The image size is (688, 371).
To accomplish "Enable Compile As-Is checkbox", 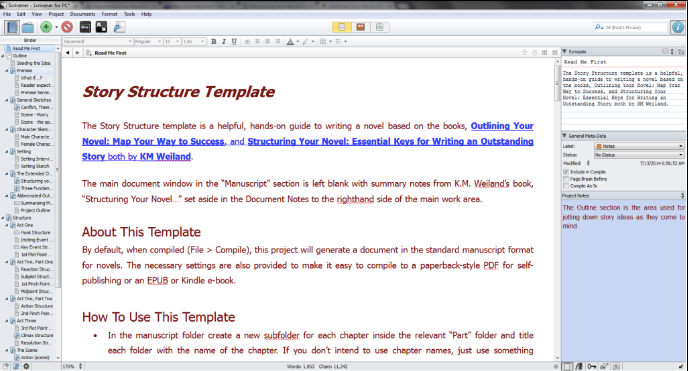I will (566, 186).
